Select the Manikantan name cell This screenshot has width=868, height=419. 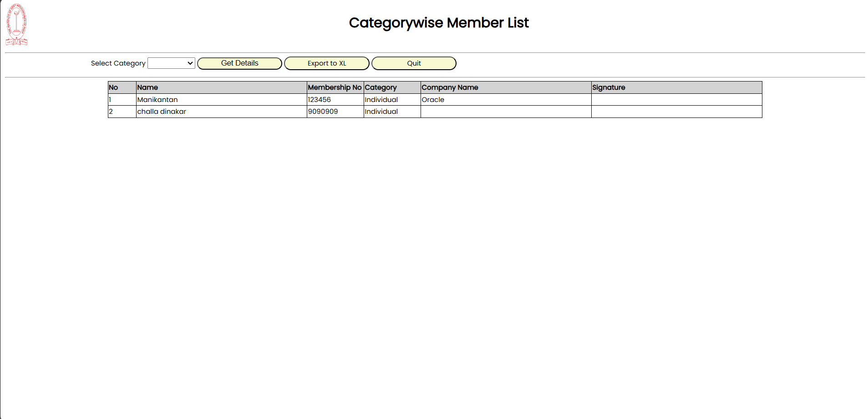click(x=157, y=100)
